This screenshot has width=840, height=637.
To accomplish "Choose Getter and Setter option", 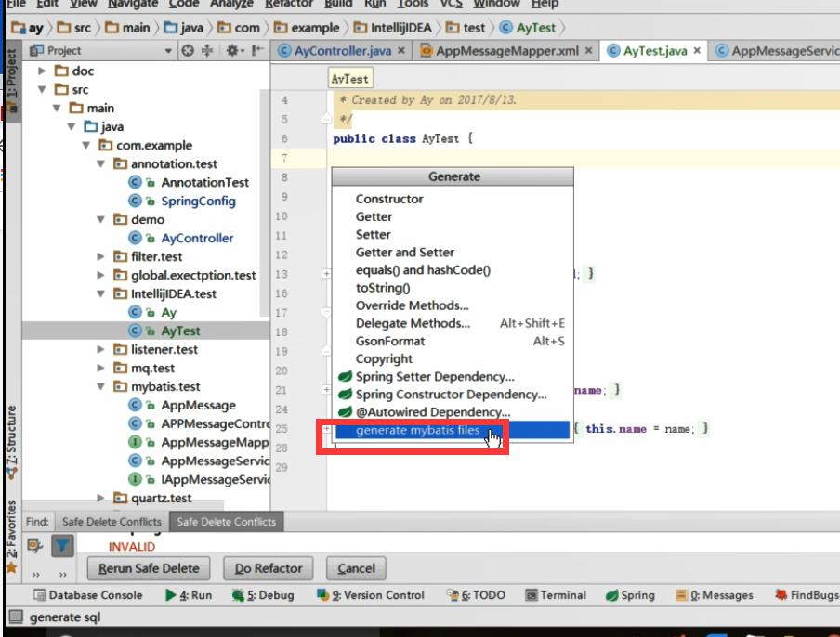I will coord(453,253).
